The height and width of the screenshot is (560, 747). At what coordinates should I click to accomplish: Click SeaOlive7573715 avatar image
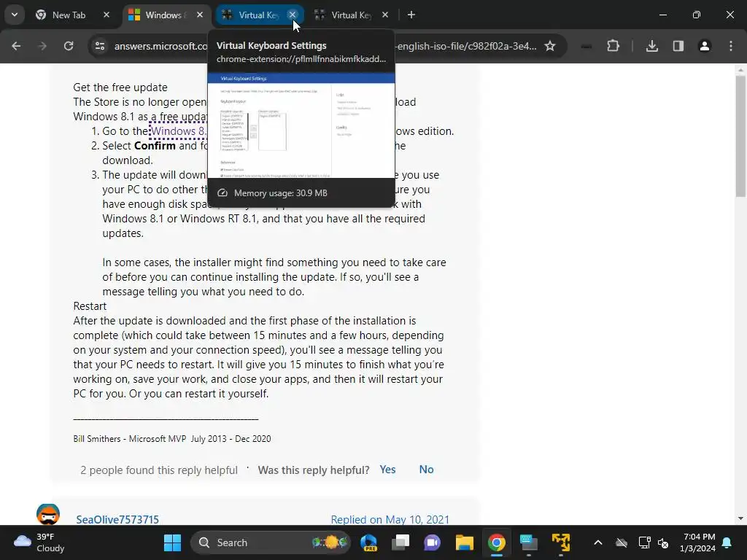(48, 515)
